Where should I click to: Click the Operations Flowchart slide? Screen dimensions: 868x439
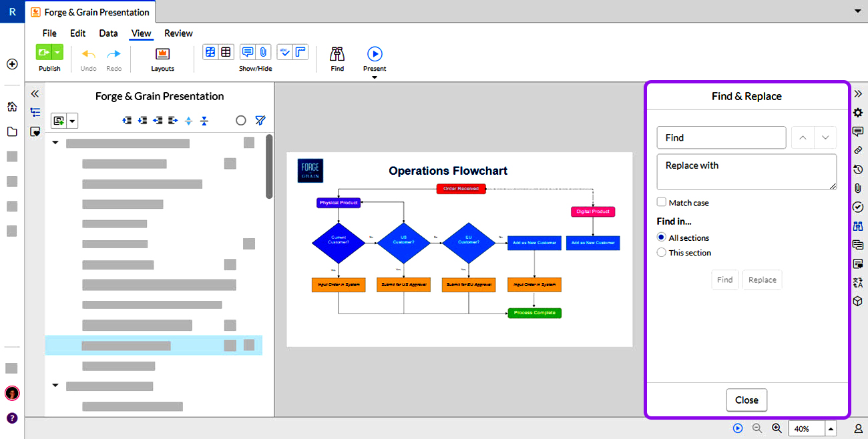[x=459, y=249]
